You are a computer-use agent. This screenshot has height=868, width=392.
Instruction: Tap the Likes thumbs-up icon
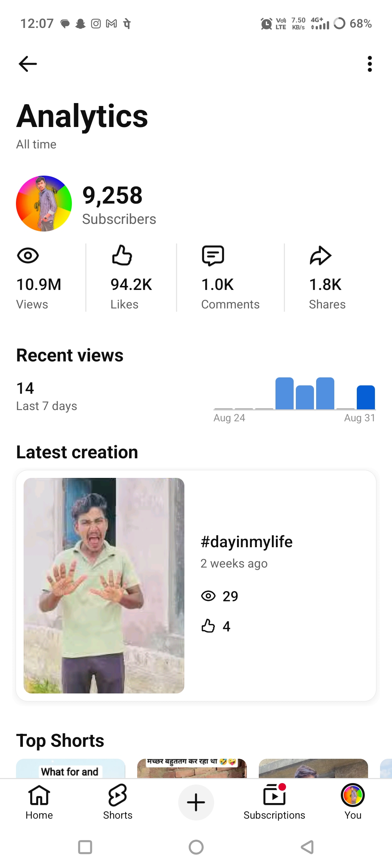click(x=122, y=255)
